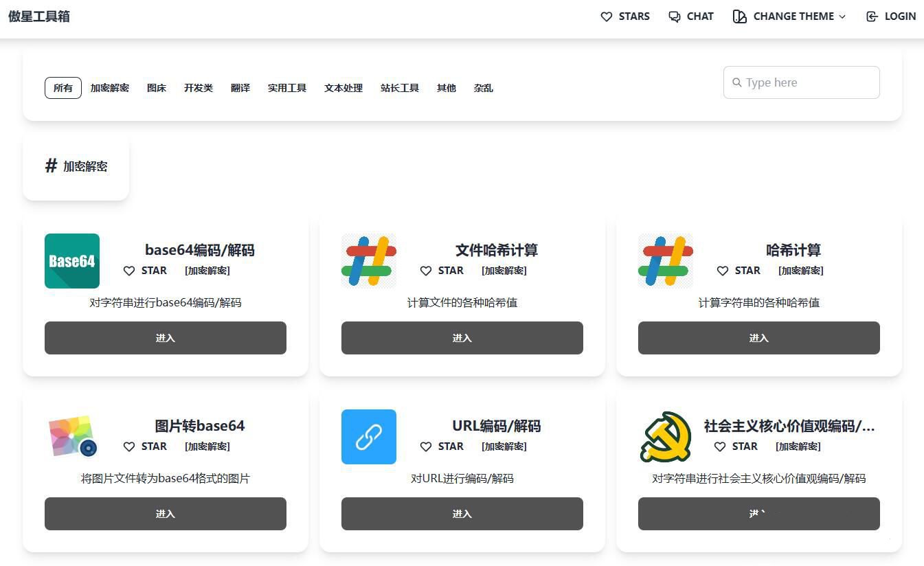924x566 pixels.
Task: Click inside the Type here search field
Action: [x=800, y=82]
